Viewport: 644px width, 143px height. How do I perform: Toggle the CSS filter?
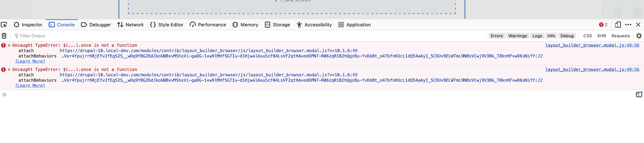click(x=587, y=36)
